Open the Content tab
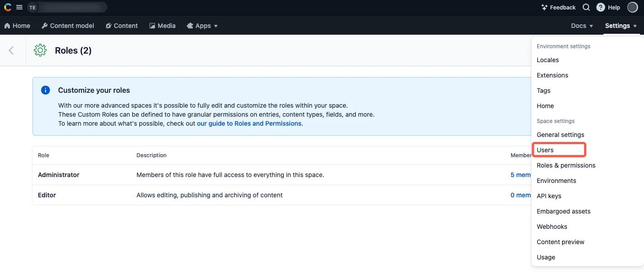644x273 pixels. (122, 26)
